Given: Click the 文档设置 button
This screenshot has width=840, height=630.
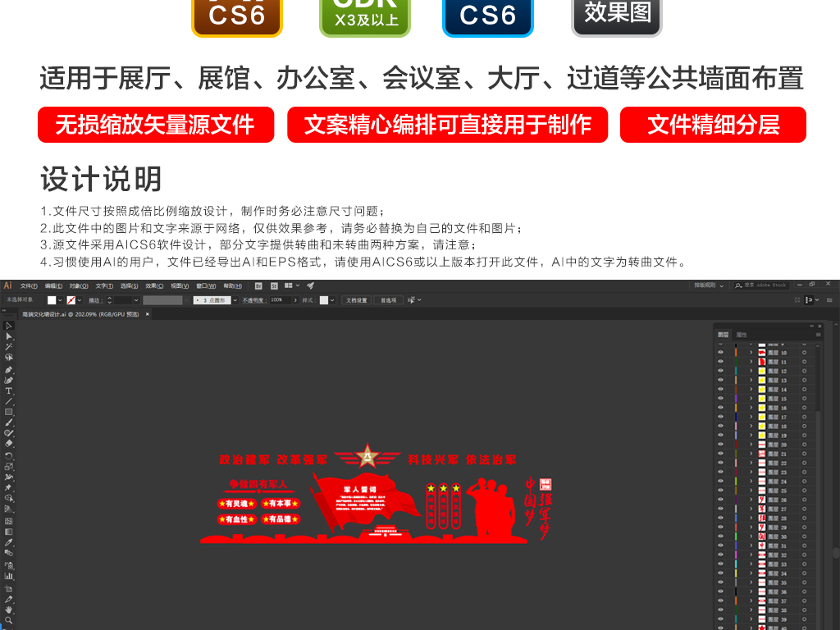Looking at the screenshot, I should pyautogui.click(x=356, y=299).
